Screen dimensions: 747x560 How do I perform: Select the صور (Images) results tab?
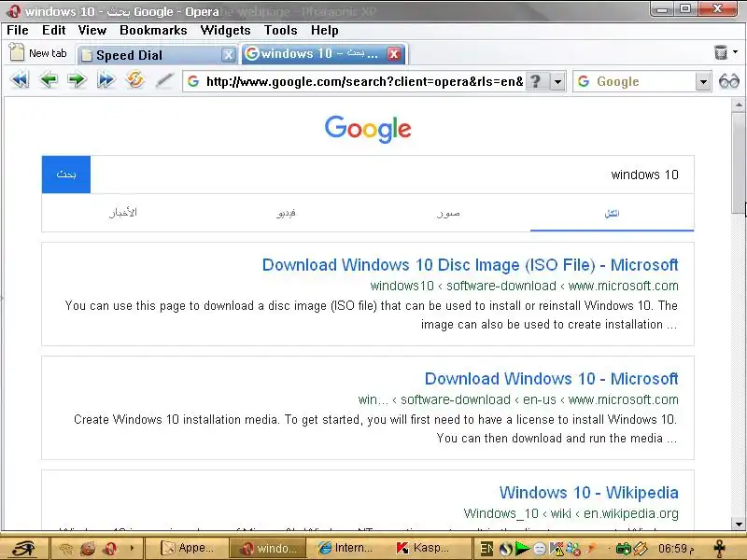click(448, 213)
